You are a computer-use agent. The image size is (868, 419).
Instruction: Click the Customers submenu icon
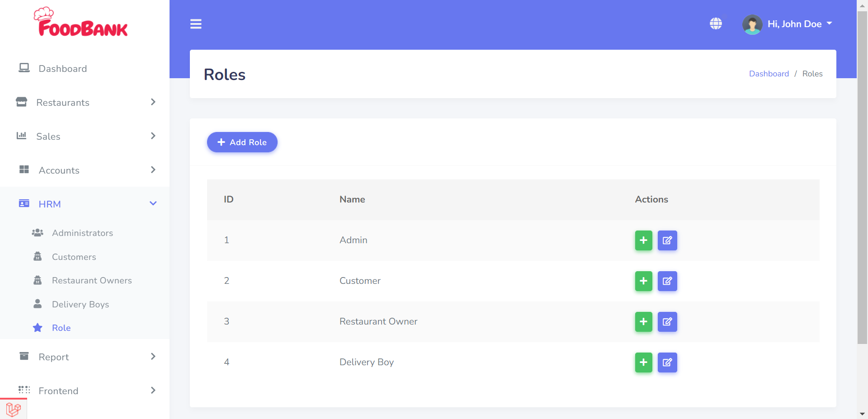[38, 256]
